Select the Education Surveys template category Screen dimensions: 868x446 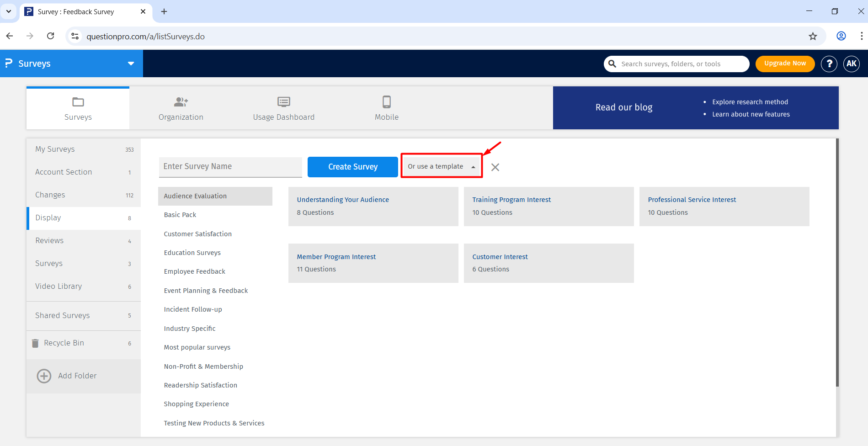(x=215, y=253)
